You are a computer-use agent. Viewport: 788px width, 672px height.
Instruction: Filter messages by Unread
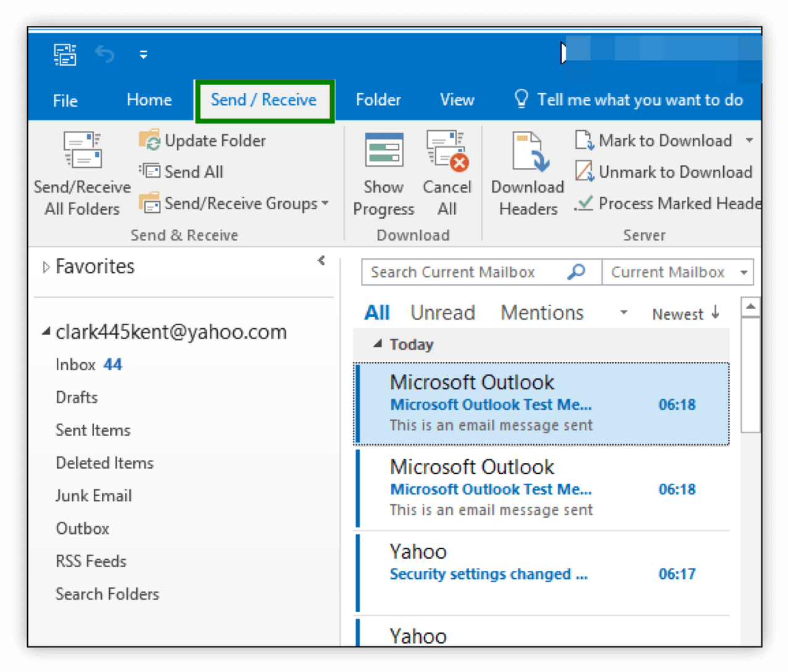click(x=442, y=313)
